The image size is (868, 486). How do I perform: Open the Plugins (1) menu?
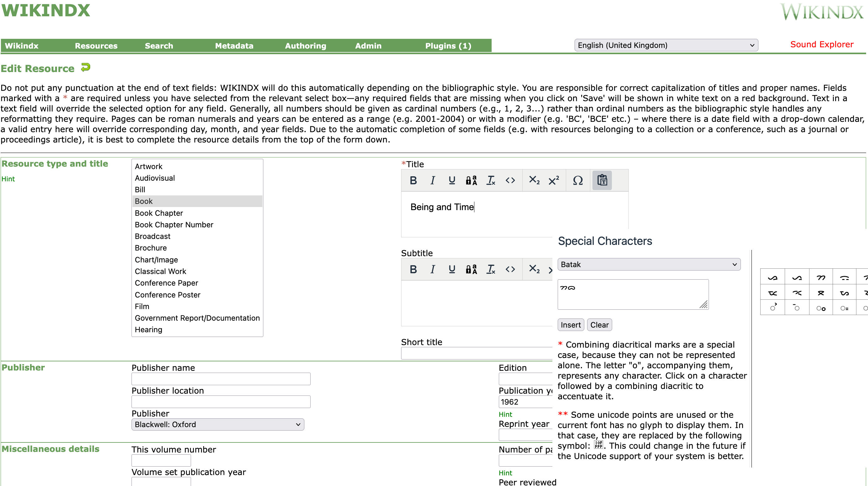(x=448, y=46)
